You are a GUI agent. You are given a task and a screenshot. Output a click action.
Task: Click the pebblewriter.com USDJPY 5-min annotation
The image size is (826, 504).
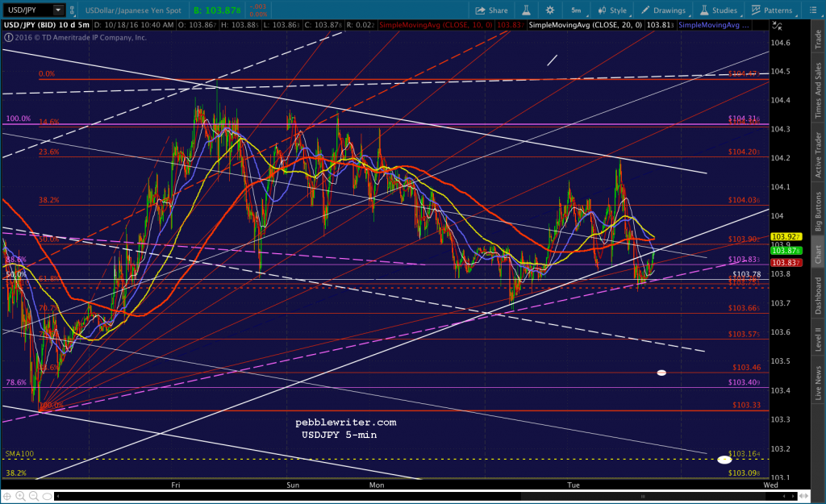click(x=345, y=429)
